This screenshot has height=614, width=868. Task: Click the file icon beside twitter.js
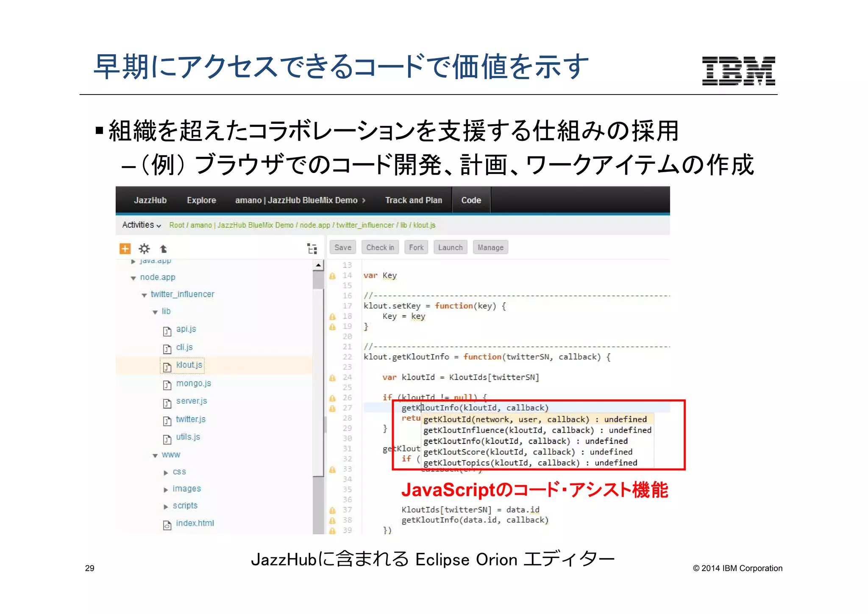[167, 421]
